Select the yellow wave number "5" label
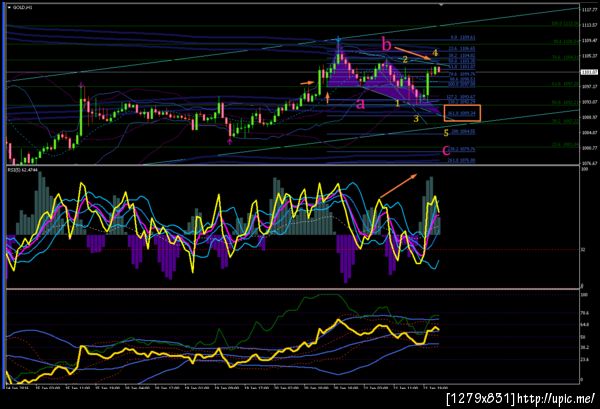 click(x=446, y=133)
